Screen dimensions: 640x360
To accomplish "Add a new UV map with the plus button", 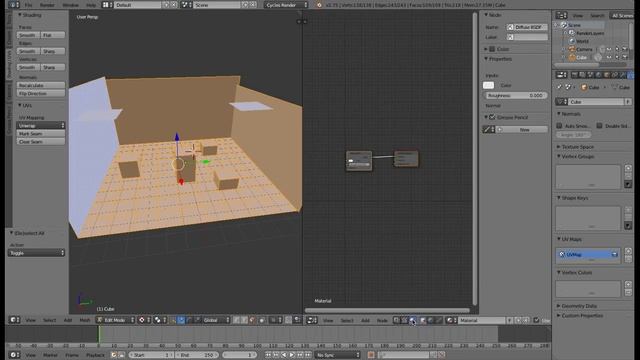I will (x=628, y=251).
